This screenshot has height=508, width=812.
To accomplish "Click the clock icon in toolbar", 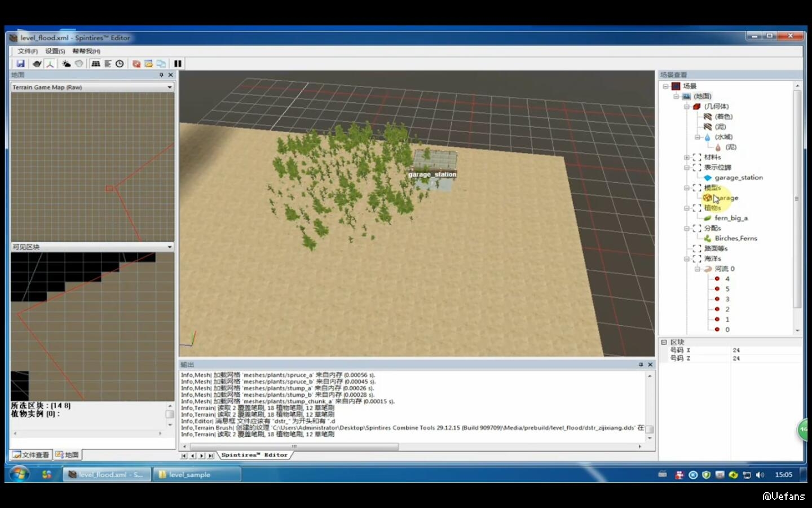I will pyautogui.click(x=120, y=64).
